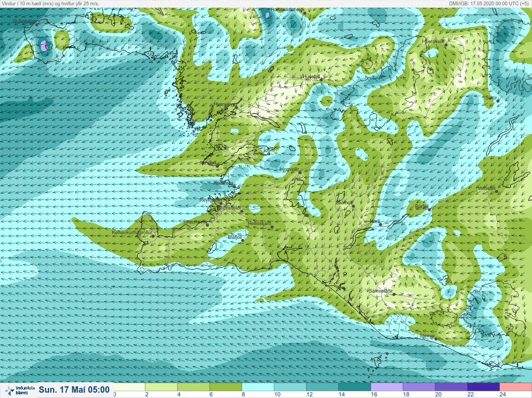
Task: Select the 20–22 m/s violet legend swatch
Action: [x=451, y=387]
